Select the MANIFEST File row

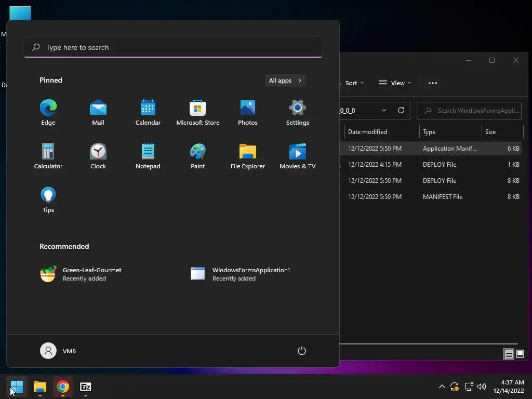[430, 197]
